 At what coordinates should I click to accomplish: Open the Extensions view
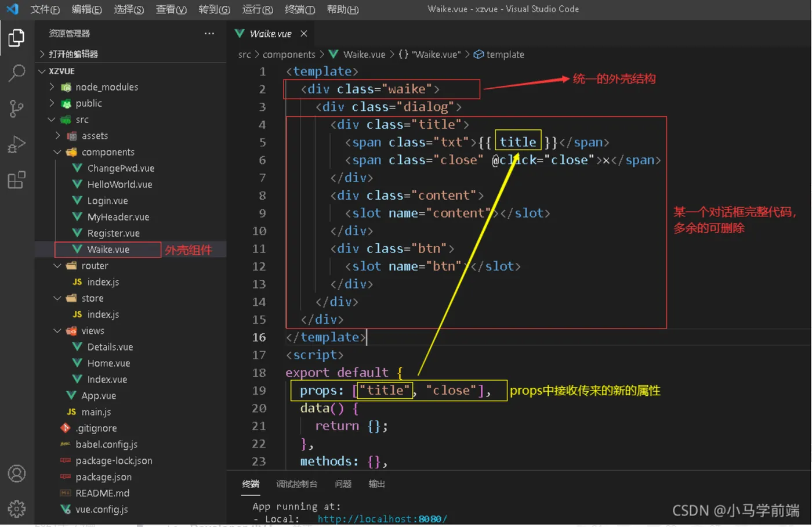[16, 179]
